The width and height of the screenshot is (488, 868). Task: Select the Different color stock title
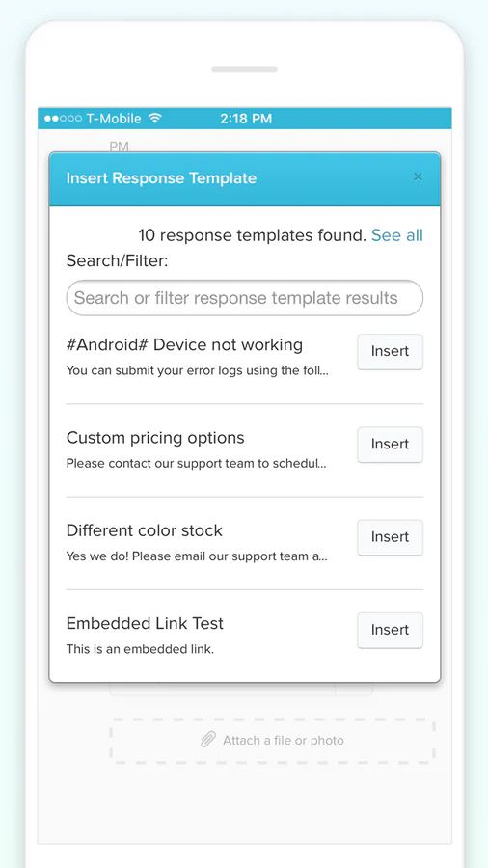145,530
